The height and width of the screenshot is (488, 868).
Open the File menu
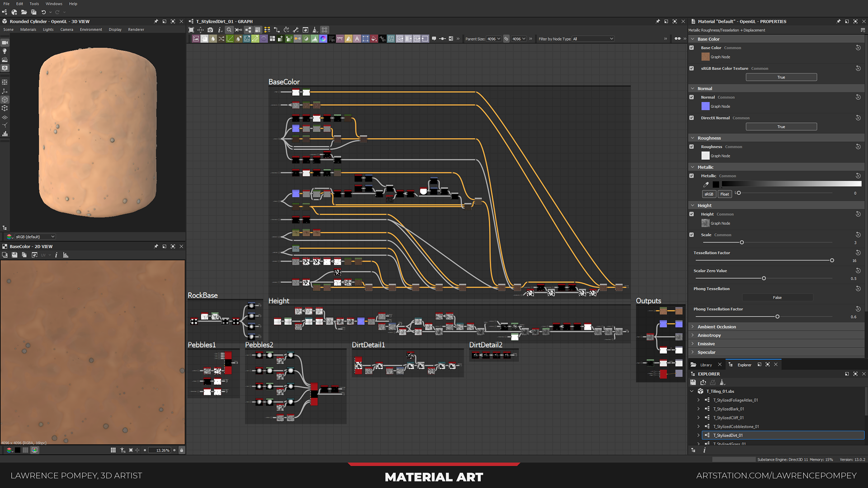6,4
